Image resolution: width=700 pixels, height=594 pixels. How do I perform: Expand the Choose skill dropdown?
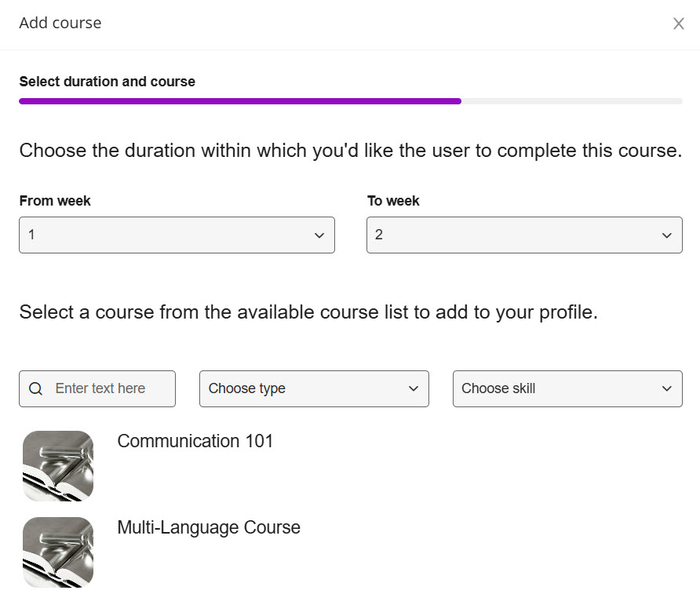coord(568,388)
